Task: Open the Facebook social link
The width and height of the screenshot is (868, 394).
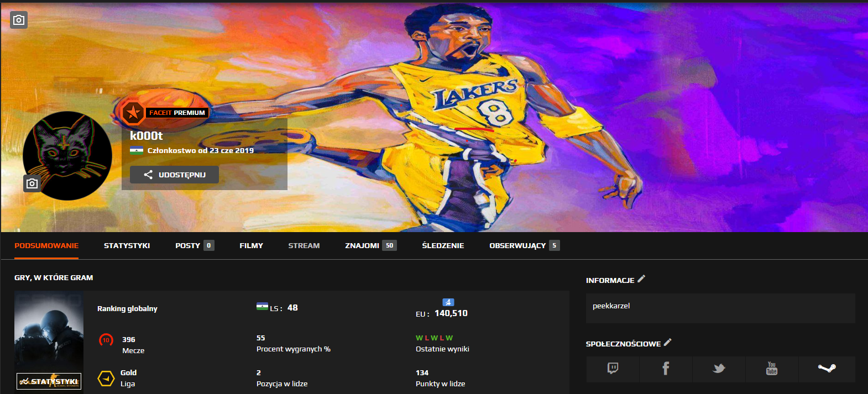Action: (666, 369)
